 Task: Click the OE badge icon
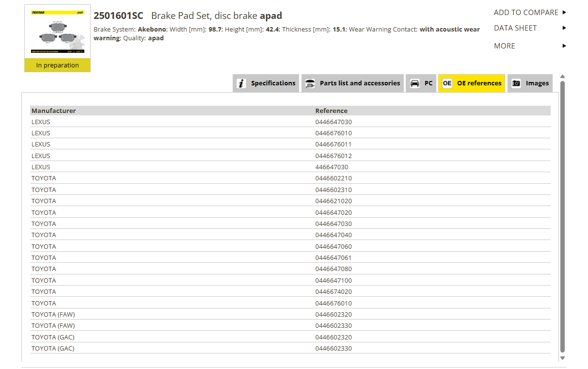coord(447,83)
